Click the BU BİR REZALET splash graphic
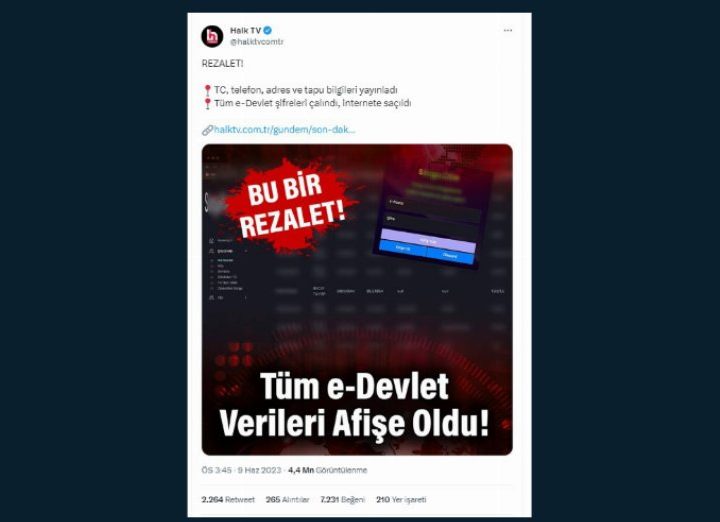 tap(291, 207)
